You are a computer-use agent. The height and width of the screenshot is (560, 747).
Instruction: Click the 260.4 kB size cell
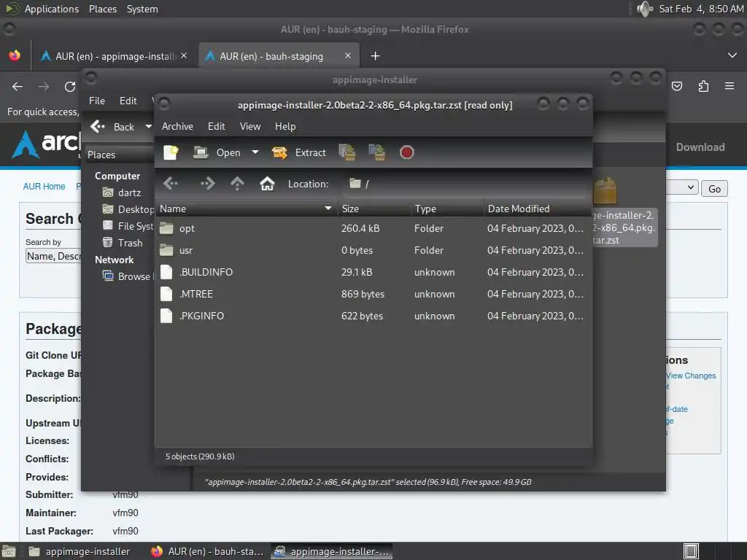360,228
